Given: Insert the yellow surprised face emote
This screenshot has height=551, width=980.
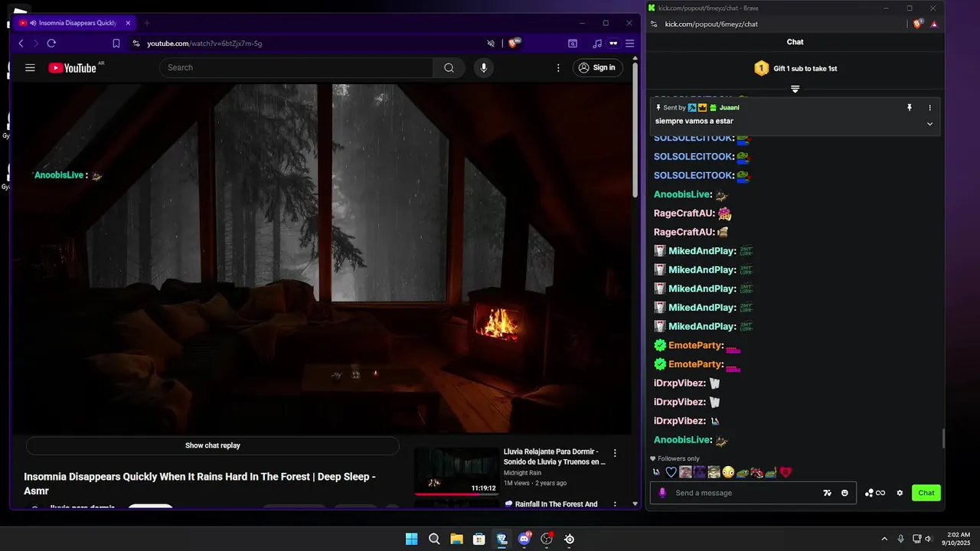Looking at the screenshot, I should [x=728, y=472].
